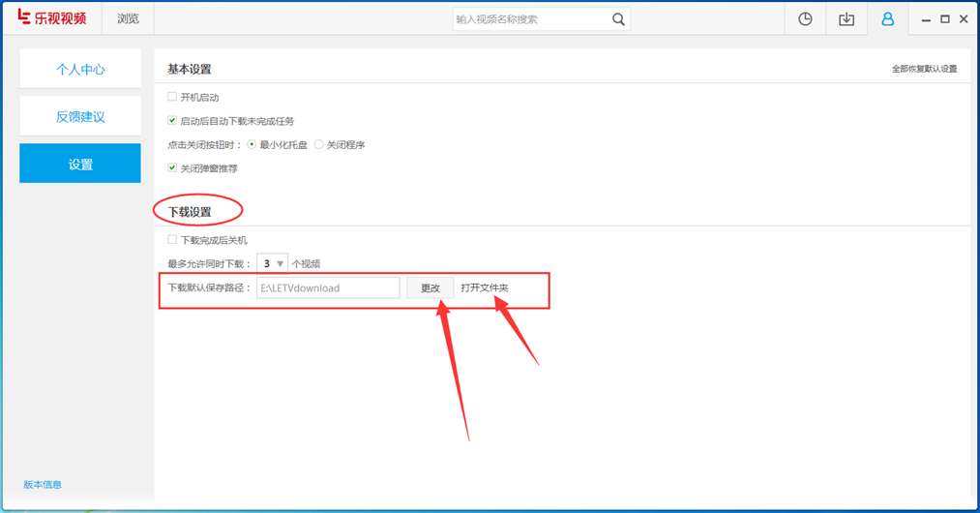This screenshot has height=513, width=980.
Task: Click the 下载默认保存路径 label
Action: 209,287
